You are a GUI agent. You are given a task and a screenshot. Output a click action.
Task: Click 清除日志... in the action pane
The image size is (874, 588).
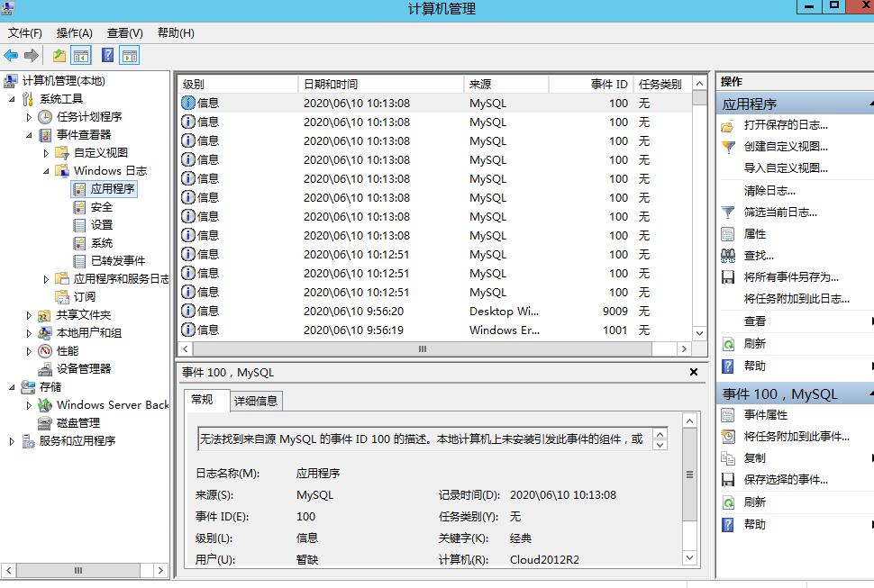(769, 191)
